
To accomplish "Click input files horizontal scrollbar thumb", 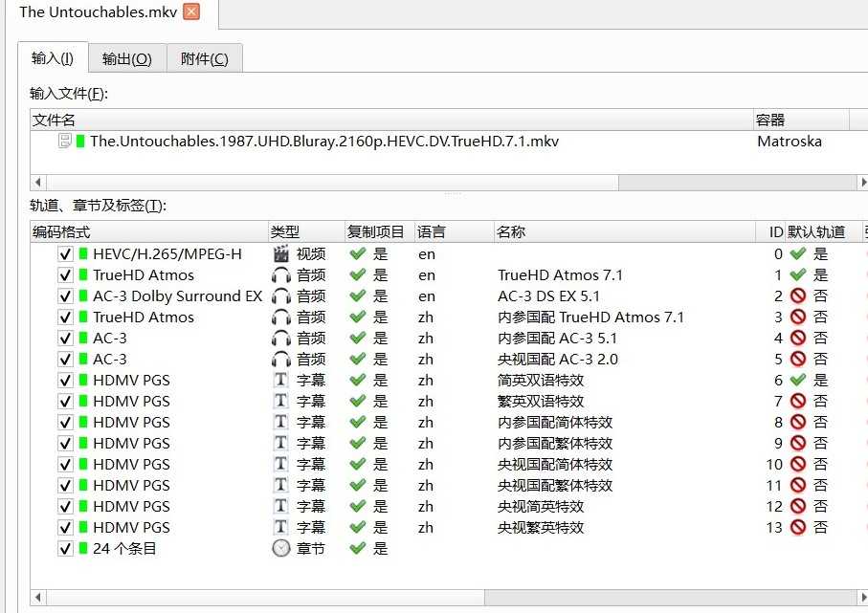I will (332, 182).
